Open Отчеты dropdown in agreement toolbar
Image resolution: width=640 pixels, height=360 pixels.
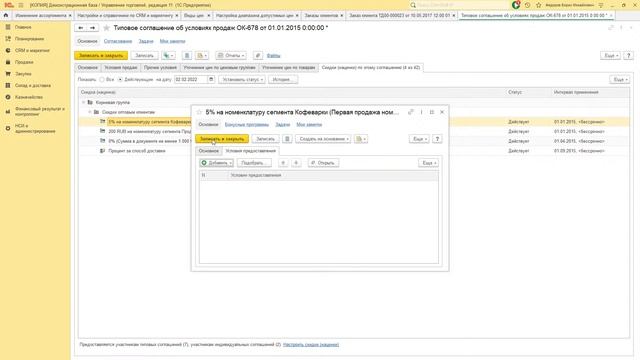coord(231,56)
